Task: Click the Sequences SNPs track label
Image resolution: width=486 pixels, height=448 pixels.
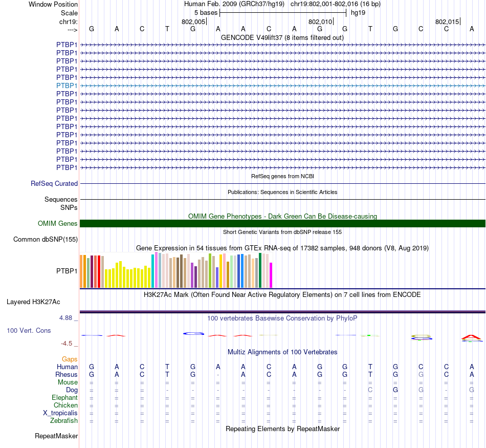Action: [x=61, y=203]
